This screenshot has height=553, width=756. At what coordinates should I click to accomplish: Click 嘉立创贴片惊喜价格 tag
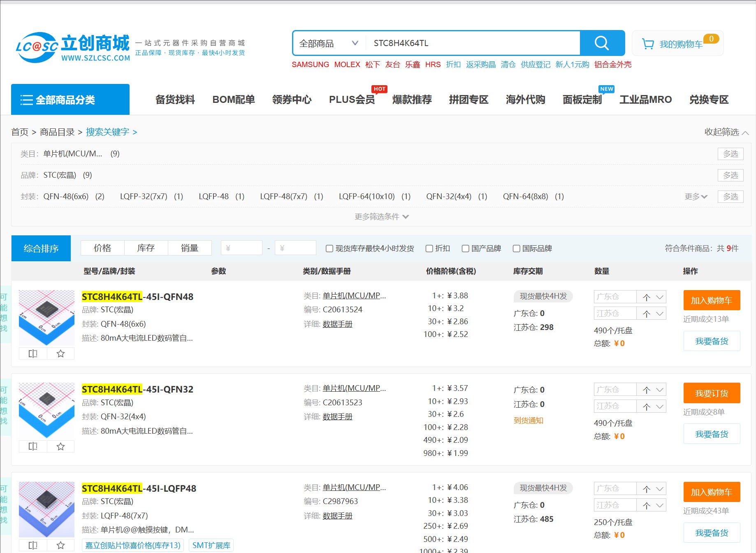tap(133, 545)
